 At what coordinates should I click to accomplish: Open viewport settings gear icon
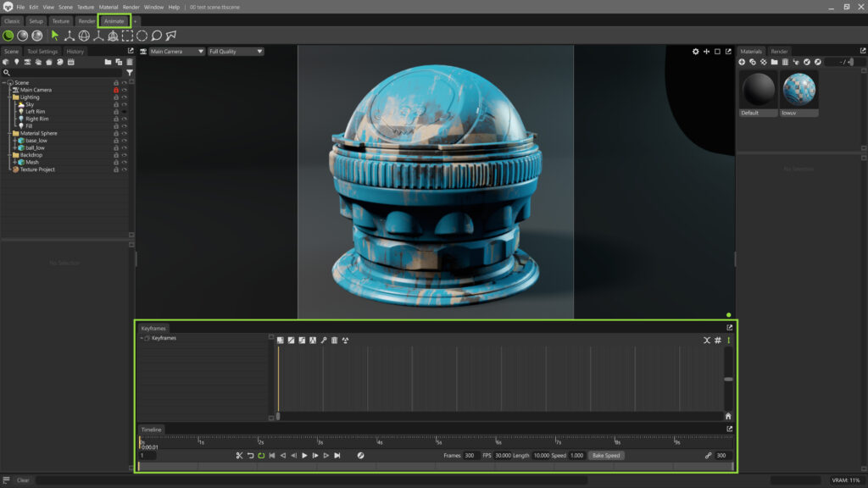pyautogui.click(x=696, y=52)
